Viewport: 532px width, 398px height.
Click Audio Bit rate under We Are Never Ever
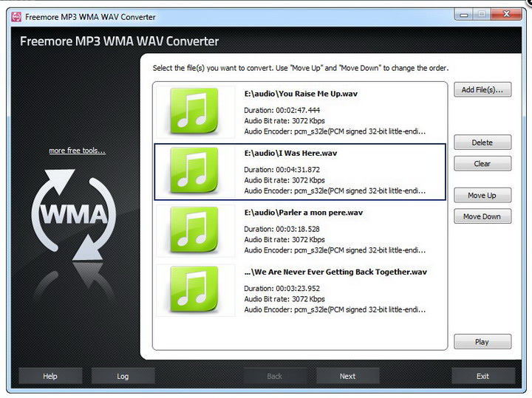click(284, 299)
